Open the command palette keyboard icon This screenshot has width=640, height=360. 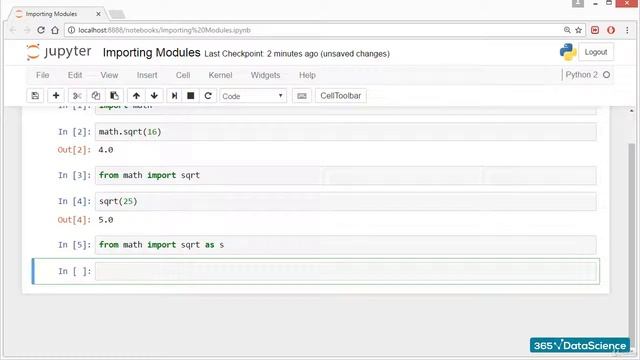[302, 96]
